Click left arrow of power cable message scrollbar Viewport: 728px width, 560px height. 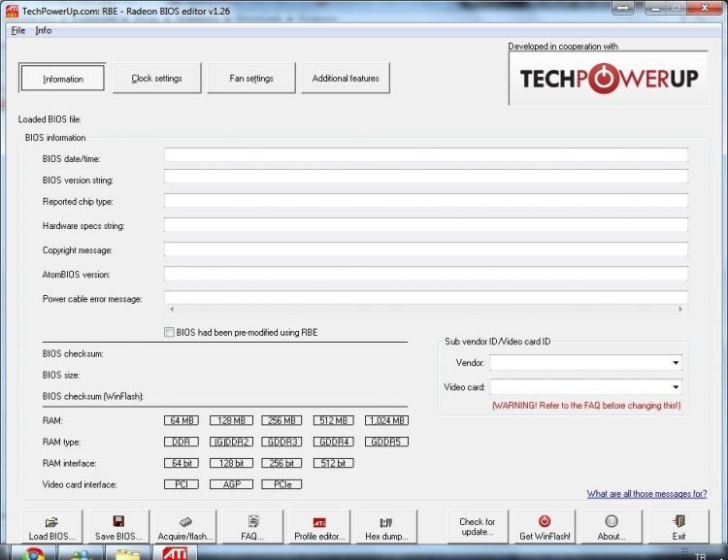(172, 310)
